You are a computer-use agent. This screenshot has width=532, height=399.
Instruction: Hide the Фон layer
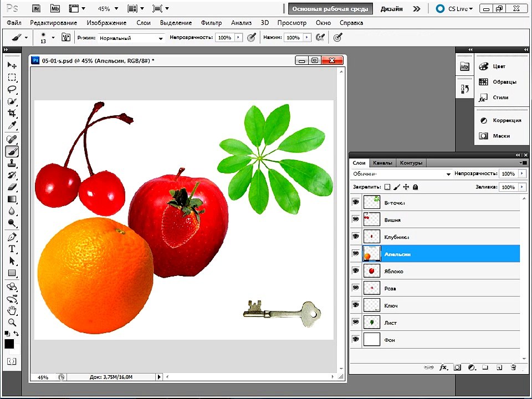(356, 339)
